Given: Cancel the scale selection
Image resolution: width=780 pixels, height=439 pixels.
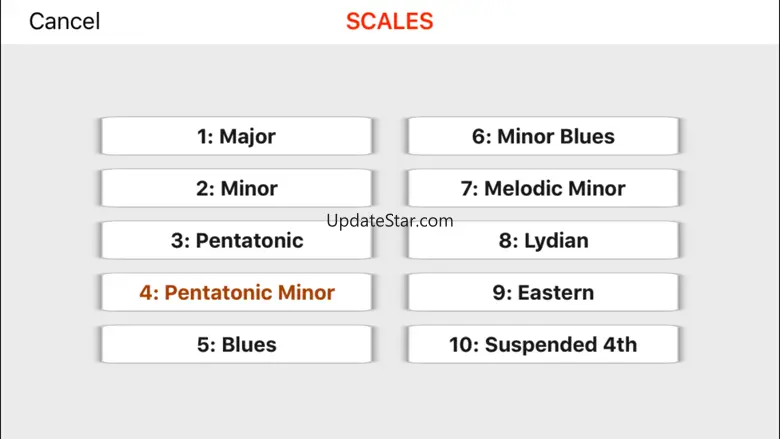Looking at the screenshot, I should point(64,21).
